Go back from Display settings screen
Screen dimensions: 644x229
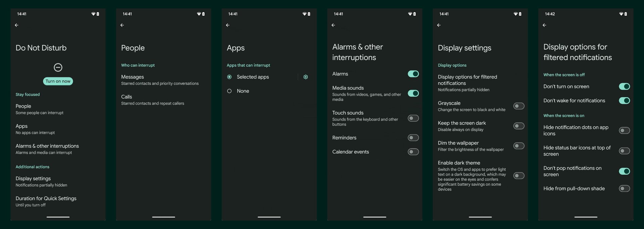pyautogui.click(x=439, y=25)
